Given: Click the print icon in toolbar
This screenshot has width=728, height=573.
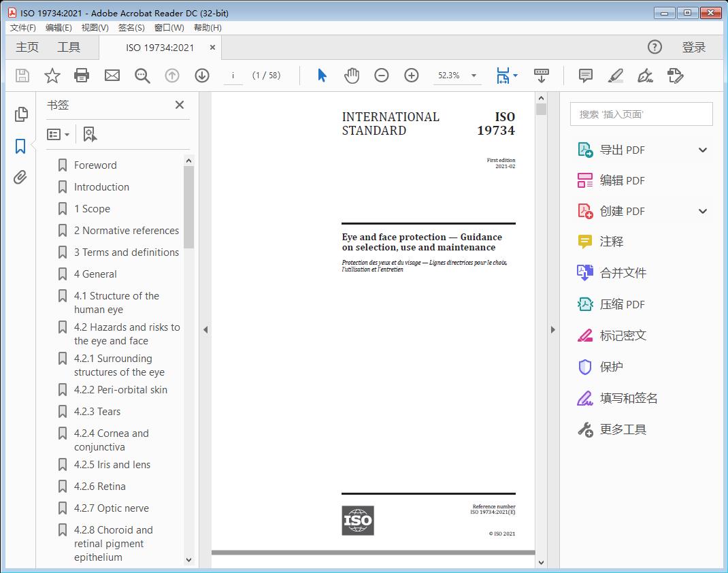Looking at the screenshot, I should click(82, 76).
